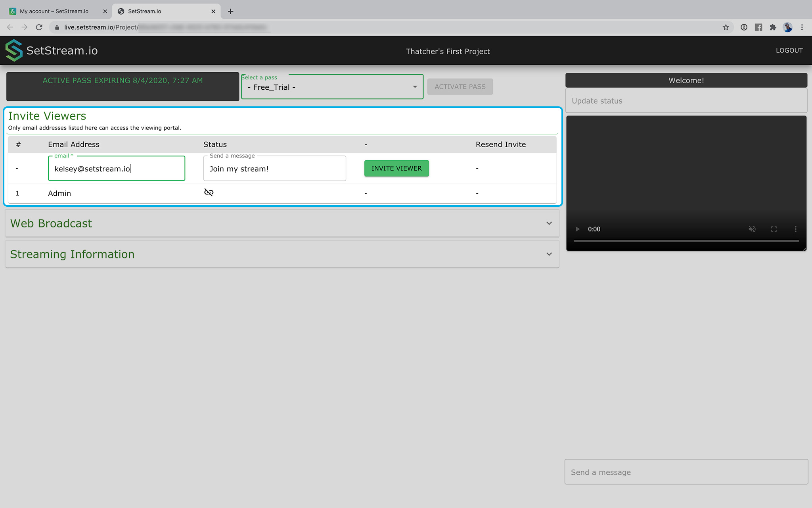Play the video in the preview player
Image resolution: width=812 pixels, height=508 pixels.
[577, 229]
